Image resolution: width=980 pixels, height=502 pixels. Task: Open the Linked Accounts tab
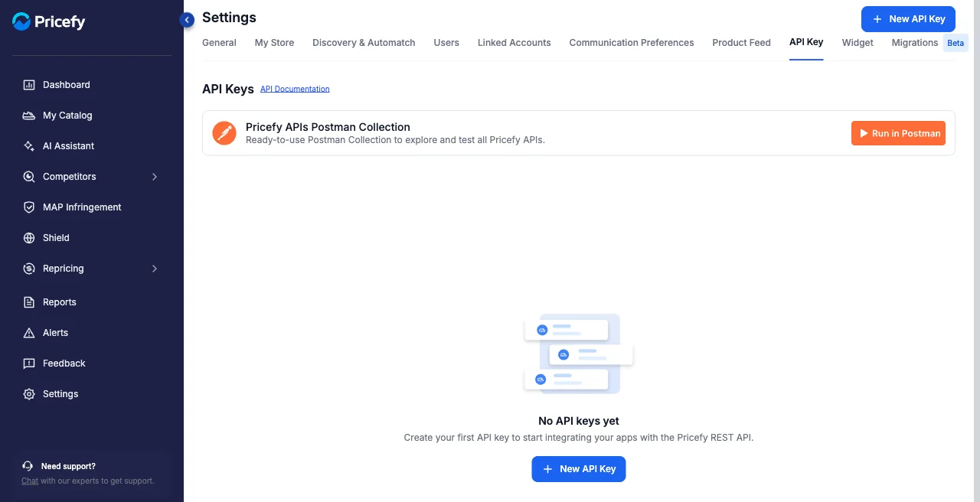514,43
